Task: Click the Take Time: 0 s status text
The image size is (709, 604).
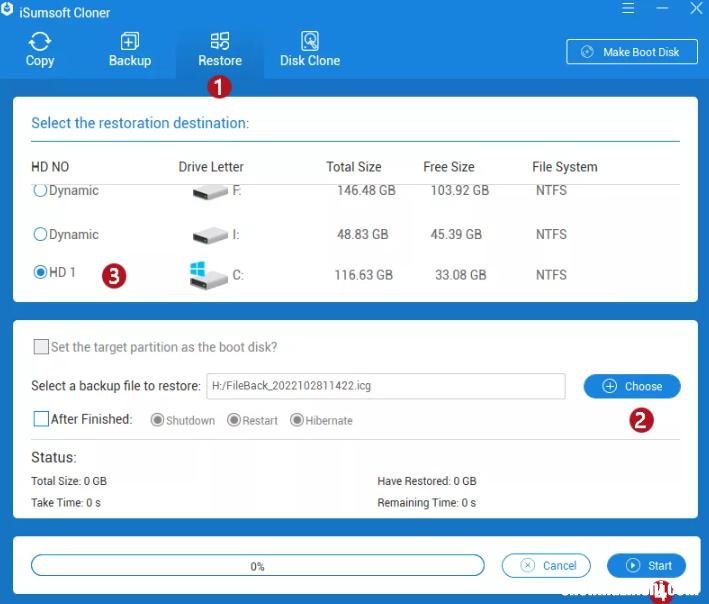Action: (x=66, y=503)
